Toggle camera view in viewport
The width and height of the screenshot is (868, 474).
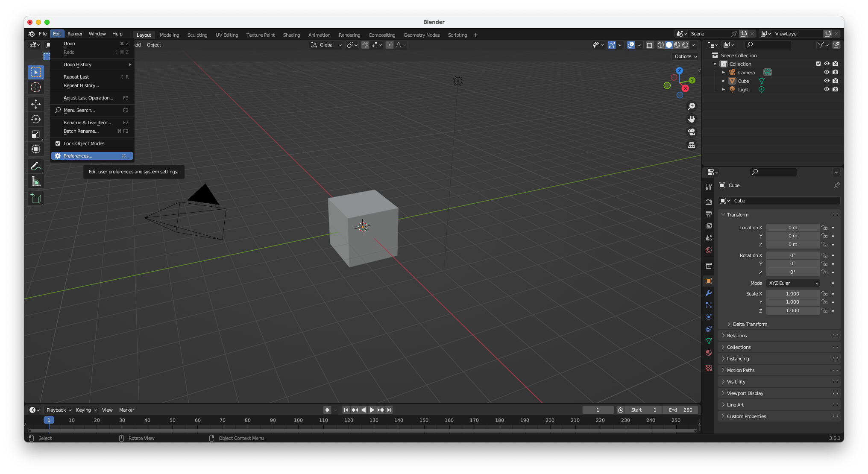point(691,132)
